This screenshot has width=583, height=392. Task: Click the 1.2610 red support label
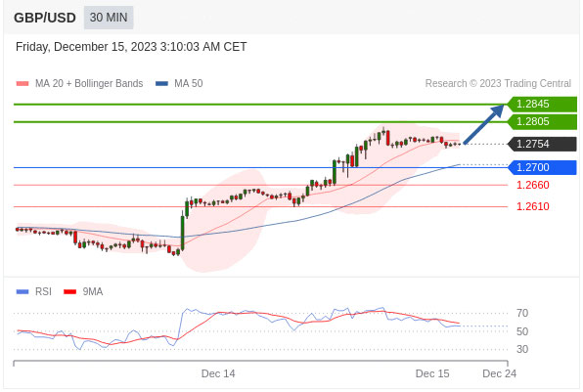[533, 206]
